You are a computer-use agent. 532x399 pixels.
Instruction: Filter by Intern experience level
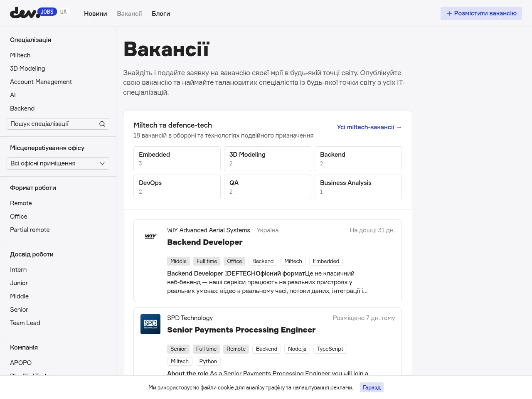tap(18, 270)
